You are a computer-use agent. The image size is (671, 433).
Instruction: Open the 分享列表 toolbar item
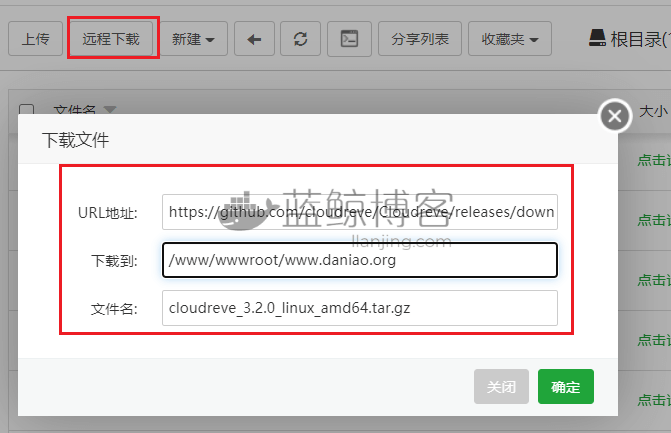coord(420,40)
